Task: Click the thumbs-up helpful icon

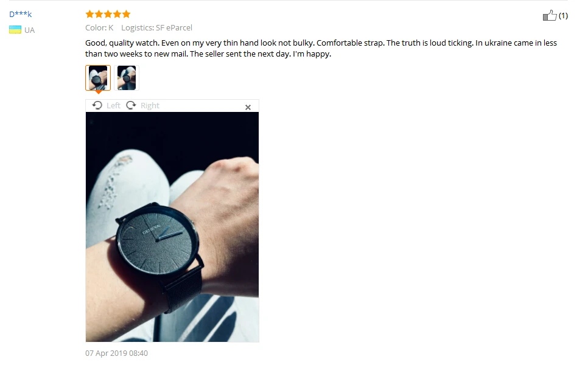Action: point(550,15)
